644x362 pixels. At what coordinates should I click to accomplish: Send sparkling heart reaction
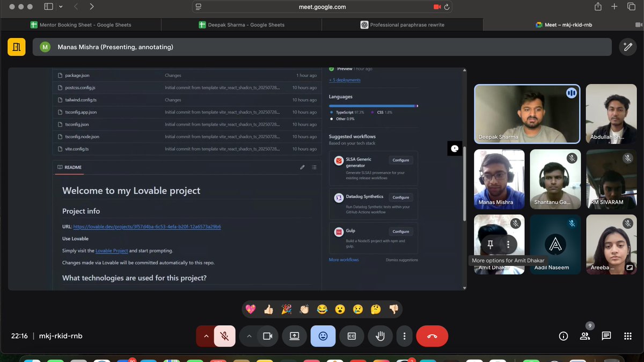click(250, 309)
